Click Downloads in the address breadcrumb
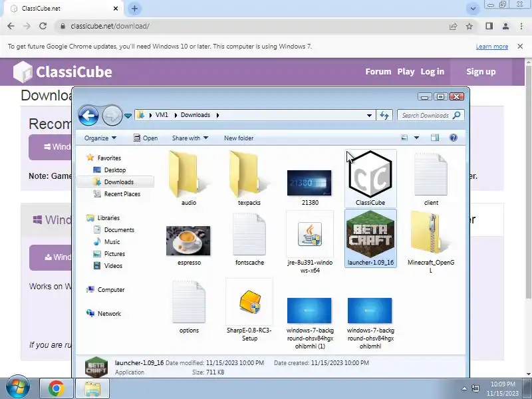Screen dimensions: 532x399 (x=196, y=115)
